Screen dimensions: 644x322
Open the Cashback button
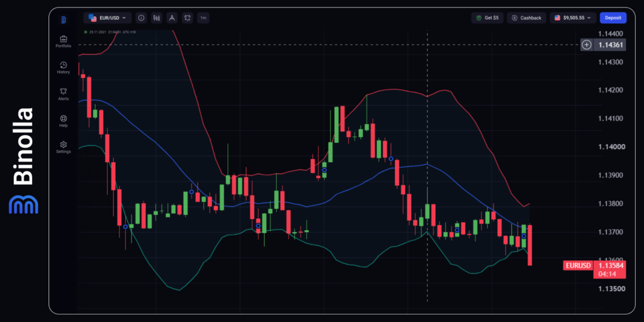(x=526, y=18)
